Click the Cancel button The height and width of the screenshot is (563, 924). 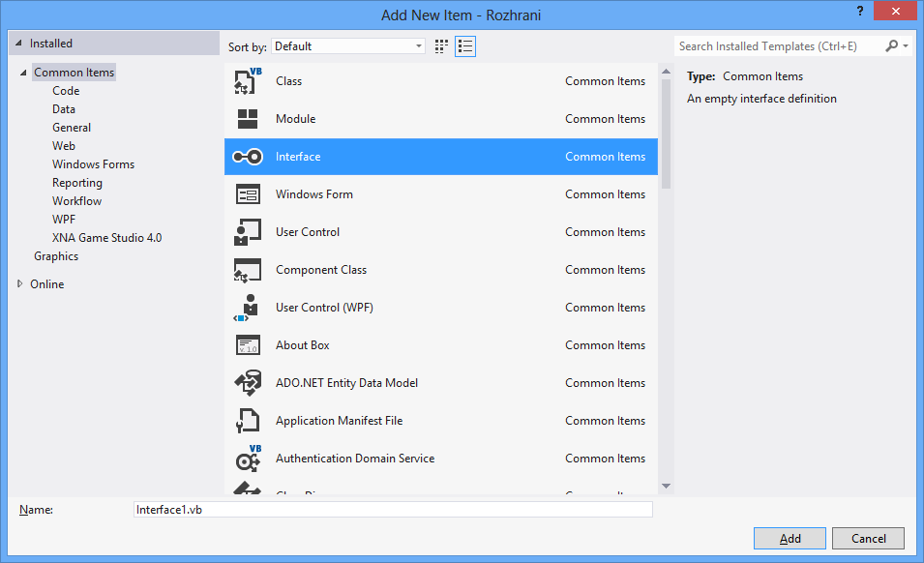[x=868, y=538]
